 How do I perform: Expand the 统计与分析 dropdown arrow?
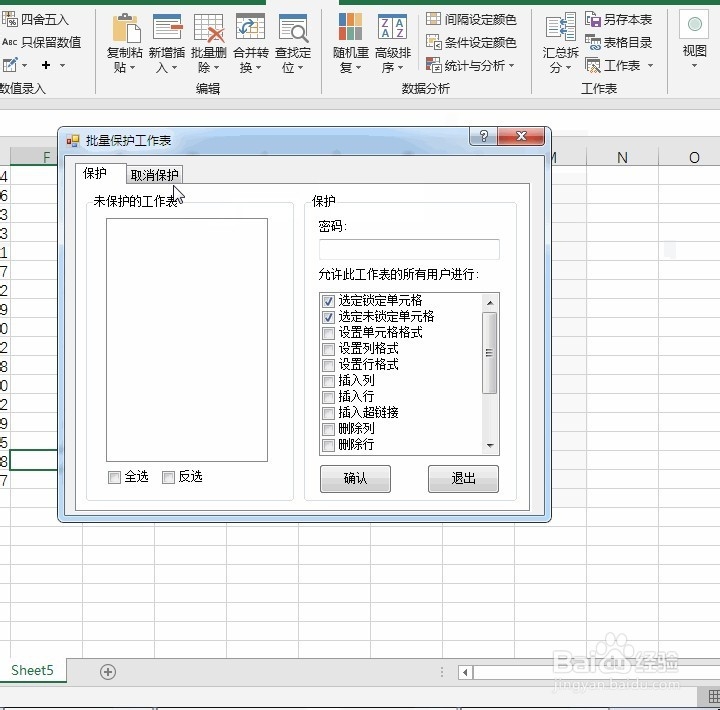pos(511,65)
